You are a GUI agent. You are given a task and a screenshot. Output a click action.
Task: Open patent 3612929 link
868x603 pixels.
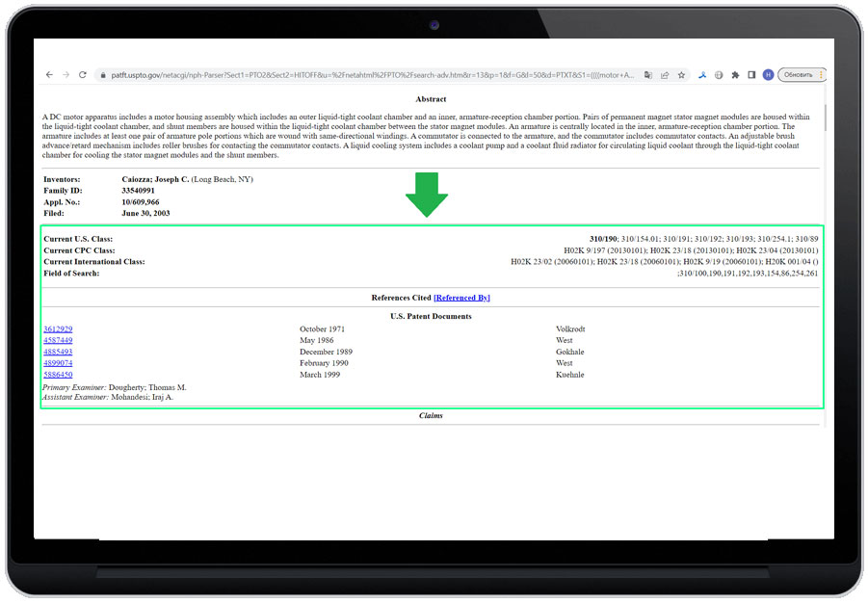(58, 329)
